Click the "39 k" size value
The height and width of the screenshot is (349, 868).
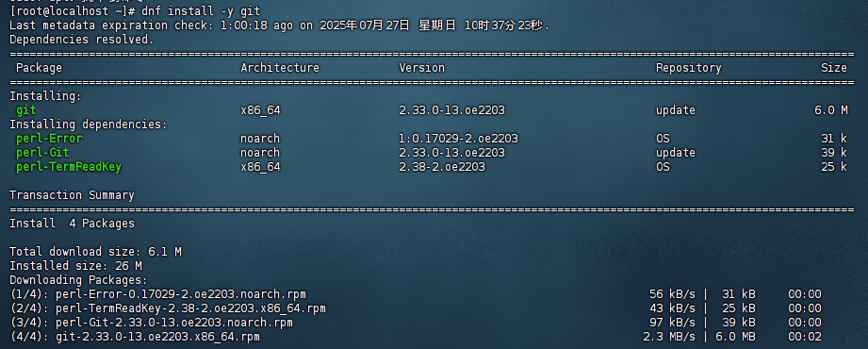click(x=834, y=153)
